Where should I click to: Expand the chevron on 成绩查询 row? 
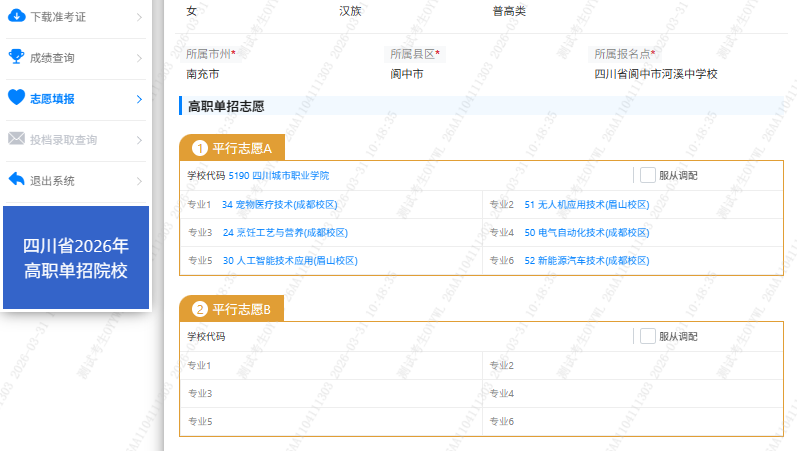click(x=139, y=58)
